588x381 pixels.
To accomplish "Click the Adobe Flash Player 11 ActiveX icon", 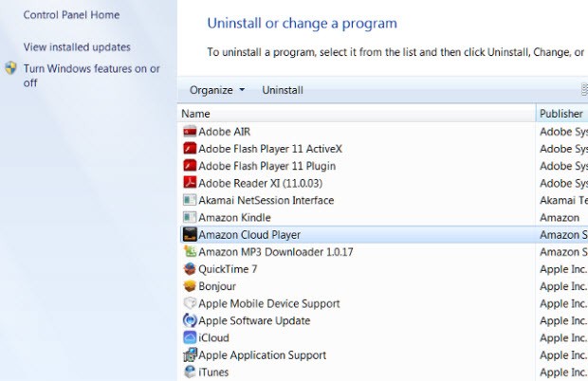I will 190,149.
